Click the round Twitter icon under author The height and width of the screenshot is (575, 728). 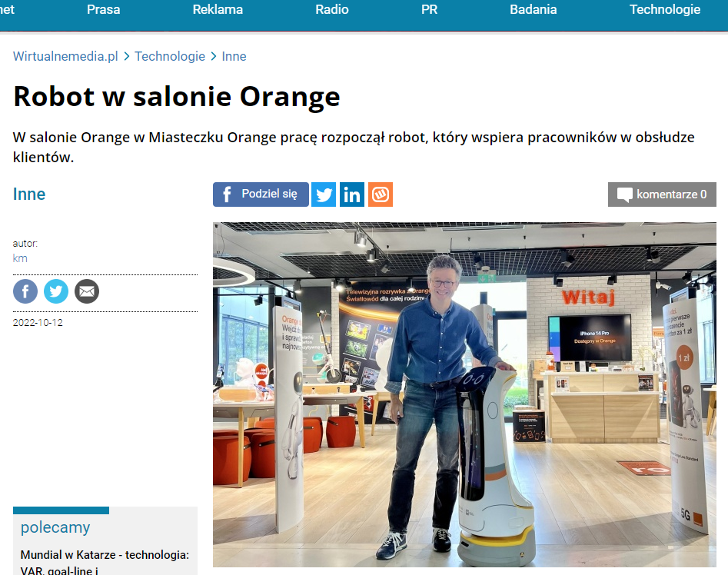coord(55,291)
